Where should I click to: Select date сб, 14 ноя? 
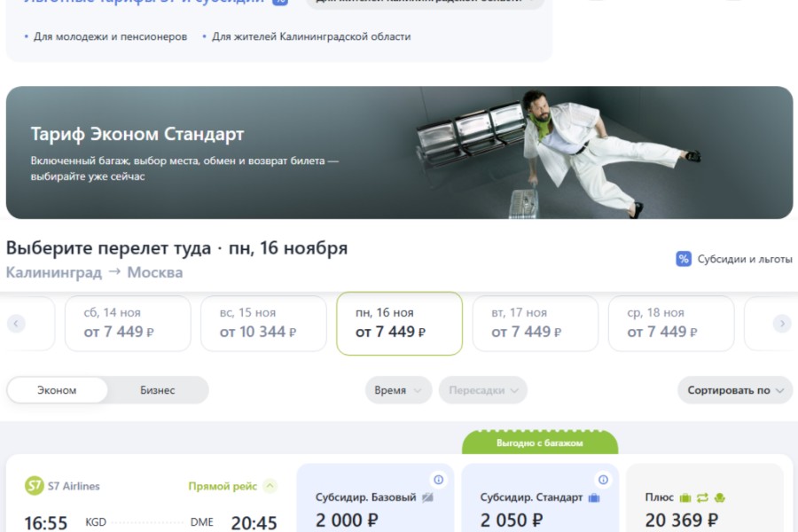[128, 324]
